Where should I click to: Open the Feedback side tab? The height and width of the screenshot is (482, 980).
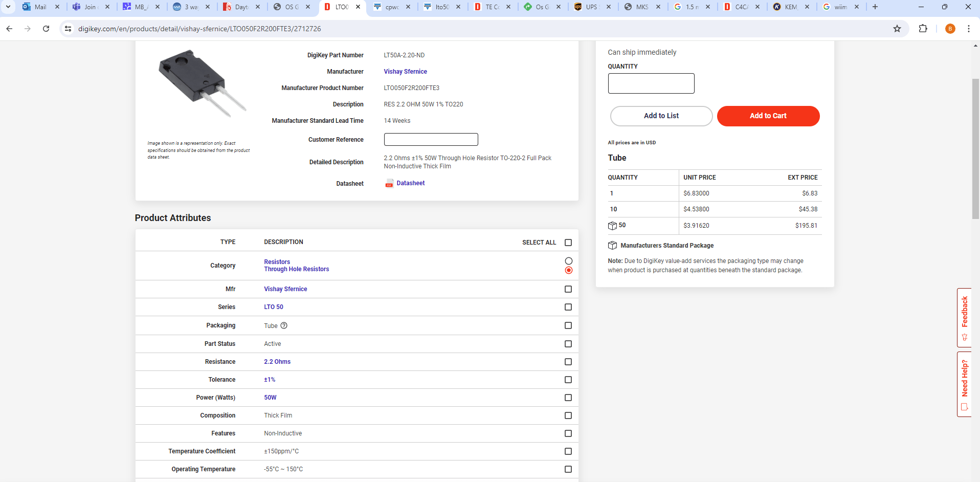pos(964,318)
